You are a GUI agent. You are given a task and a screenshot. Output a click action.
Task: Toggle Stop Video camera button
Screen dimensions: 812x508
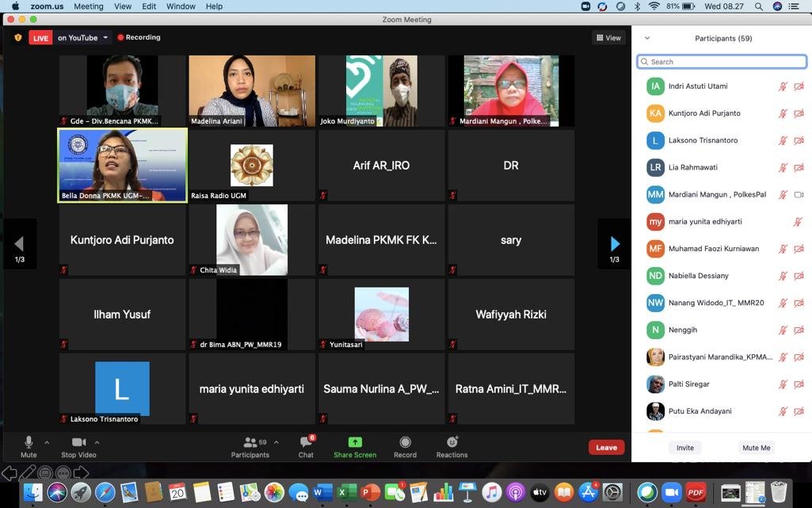click(78, 443)
